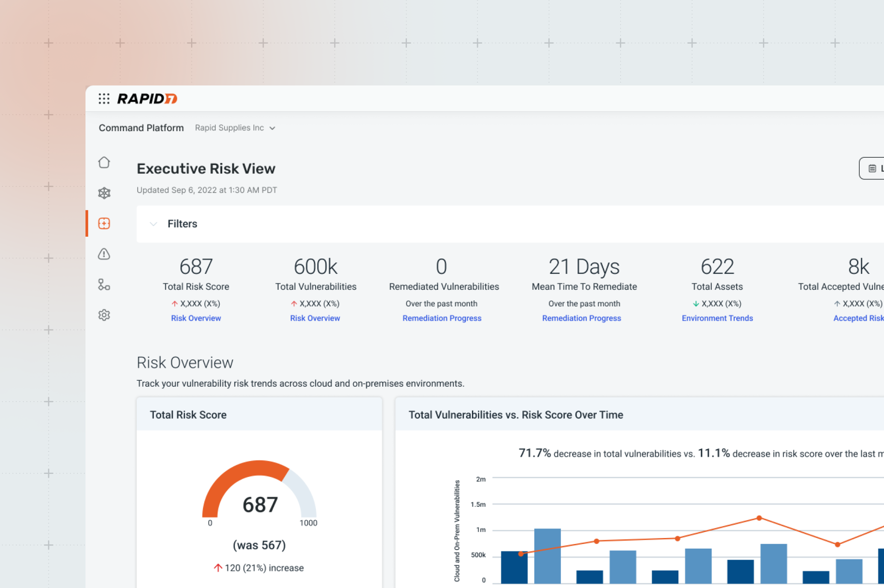Open the Environment Trends link
Screen dimensions: 884x588
(x=717, y=318)
